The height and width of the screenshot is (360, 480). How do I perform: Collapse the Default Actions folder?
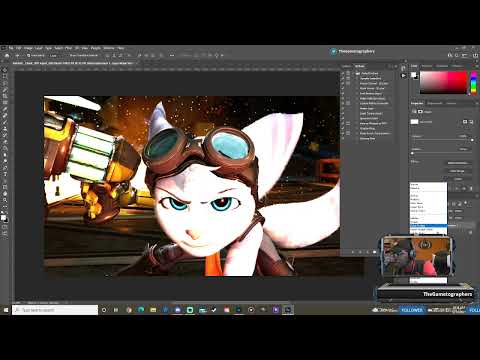tap(354, 73)
